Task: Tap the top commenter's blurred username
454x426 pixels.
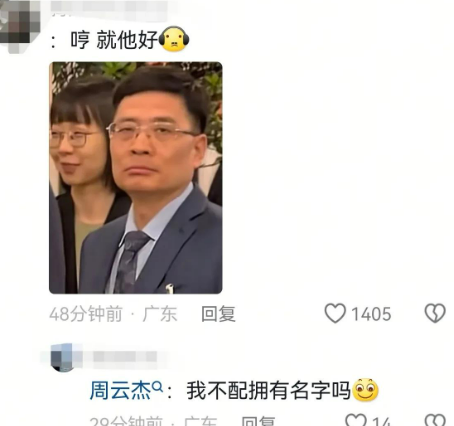Action: [110, 7]
